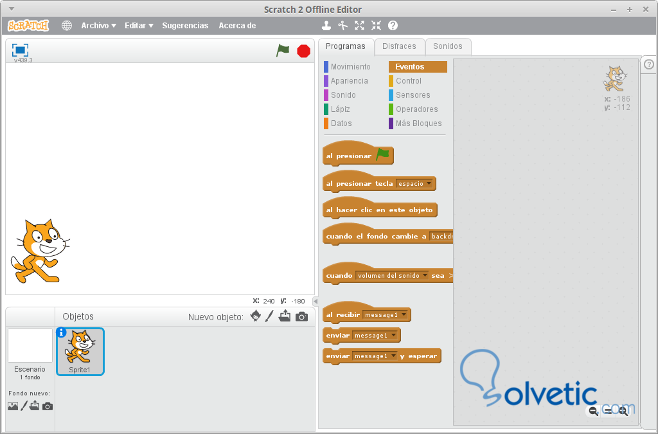The width and height of the screenshot is (658, 434).
Task: Click the cat sprite on the stage
Action: tap(40, 251)
